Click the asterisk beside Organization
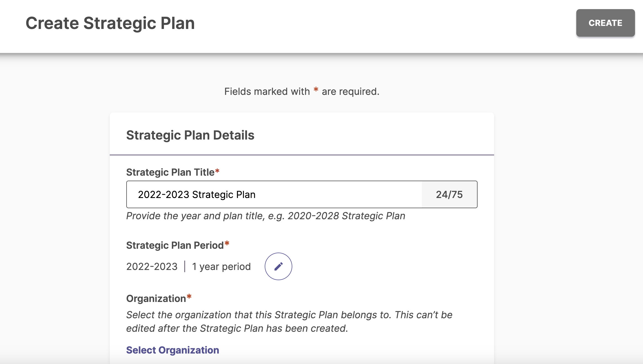The width and height of the screenshot is (643, 364). point(189,297)
